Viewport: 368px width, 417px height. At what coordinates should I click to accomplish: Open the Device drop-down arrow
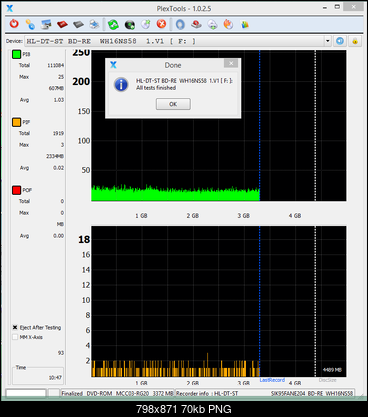328,41
